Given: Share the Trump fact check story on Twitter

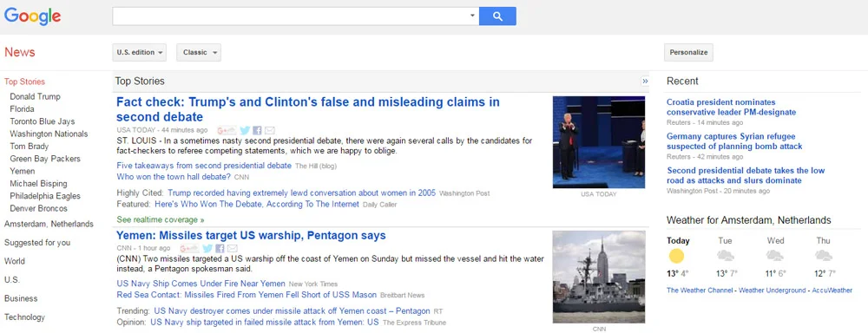Looking at the screenshot, I should click(x=245, y=131).
